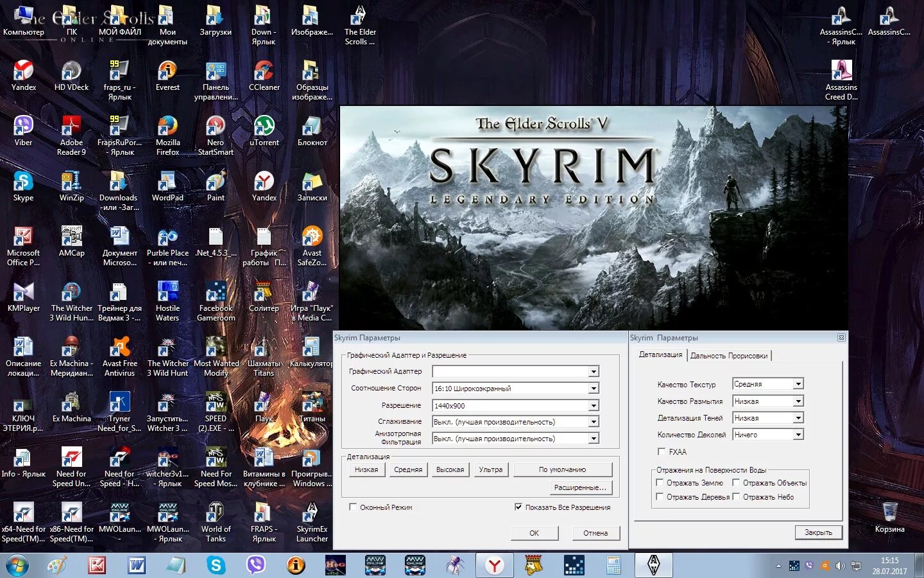Open the Adobe Reader 9 desktop icon
Image resolution: width=924 pixels, height=578 pixels.
71,136
